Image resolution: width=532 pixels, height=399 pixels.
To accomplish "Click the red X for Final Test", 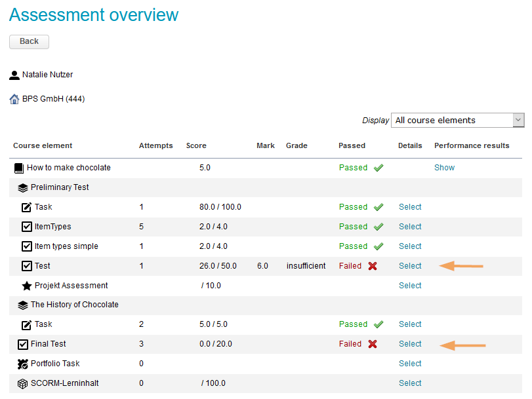I will tap(373, 344).
